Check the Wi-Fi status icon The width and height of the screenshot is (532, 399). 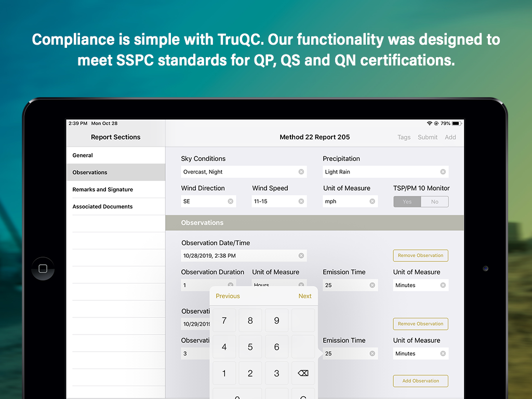tap(429, 124)
